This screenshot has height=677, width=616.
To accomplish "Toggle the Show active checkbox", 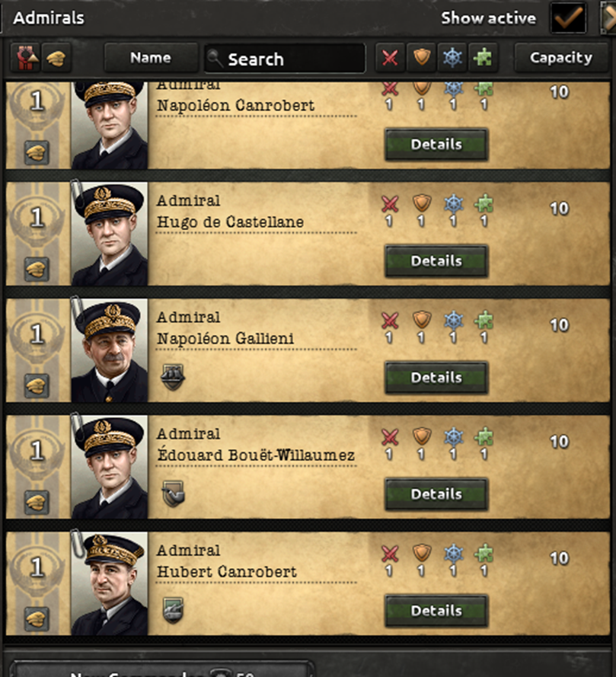I will pos(567,17).
